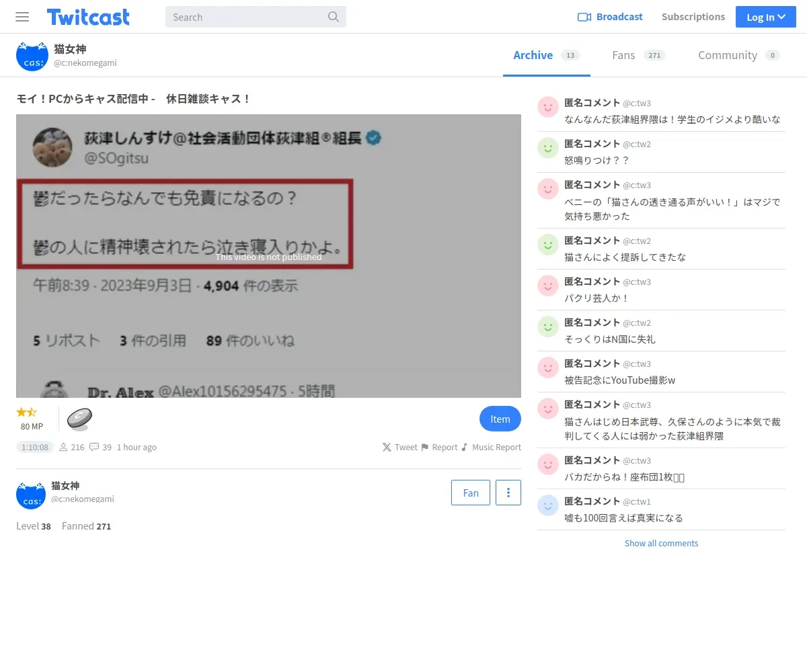Screen dimensions: 807x672
Task: Click avatar of comment バカだからね！座布団1枚
Action: 548,464
